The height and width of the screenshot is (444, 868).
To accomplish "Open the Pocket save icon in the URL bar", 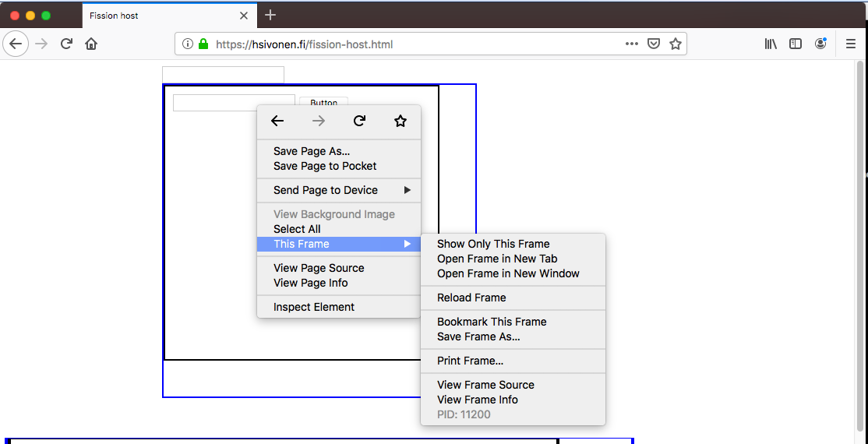I will coord(654,44).
